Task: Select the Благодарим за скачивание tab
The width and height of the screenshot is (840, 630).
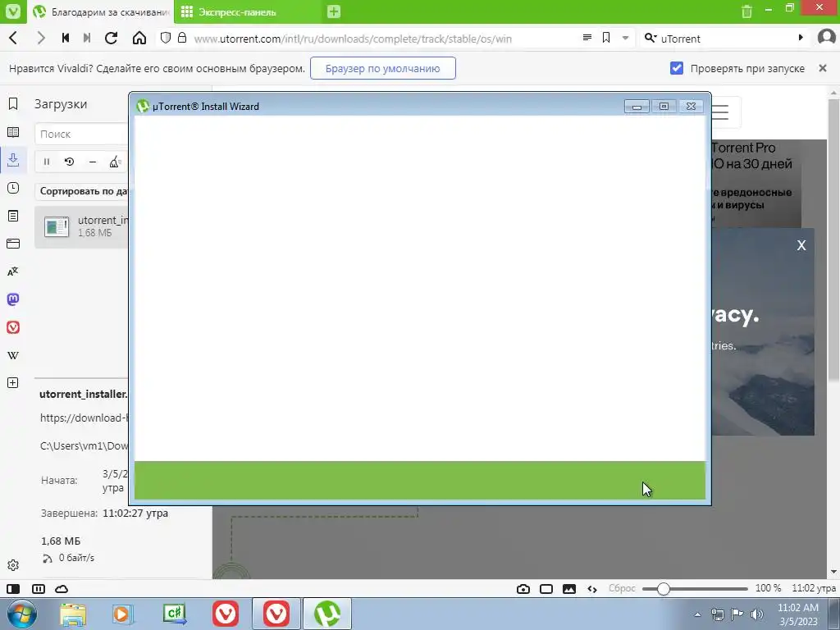Action: (x=101, y=11)
